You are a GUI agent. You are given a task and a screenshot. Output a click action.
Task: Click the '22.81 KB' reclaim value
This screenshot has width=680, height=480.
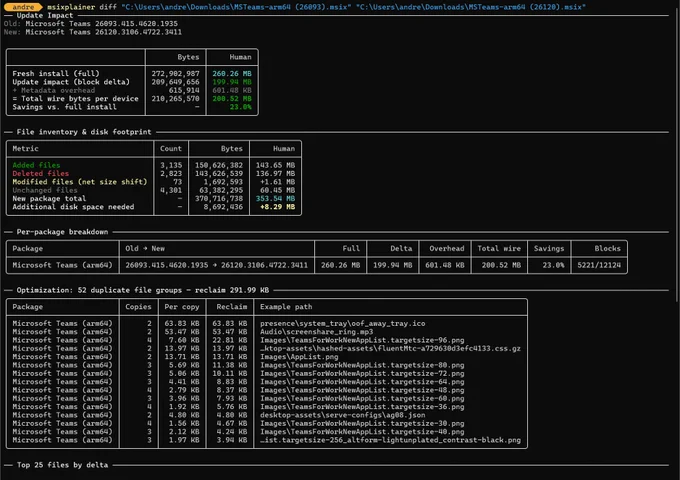tap(229, 340)
